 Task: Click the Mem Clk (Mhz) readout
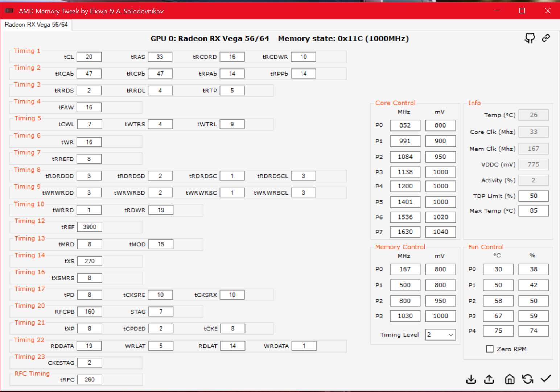534,149
